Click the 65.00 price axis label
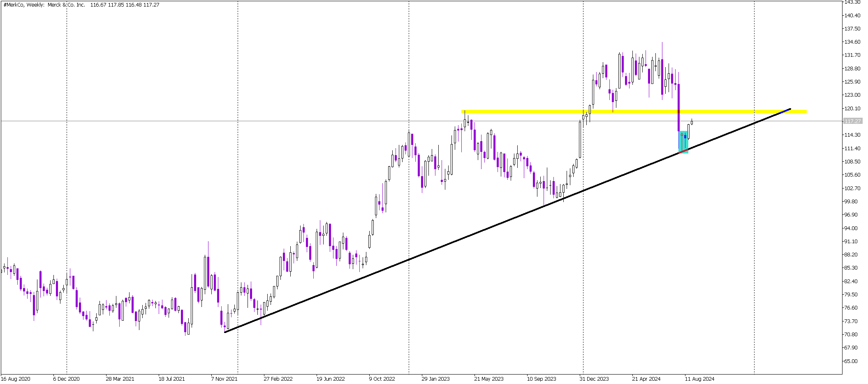Viewport: 868px width, 384px height. tap(851, 361)
